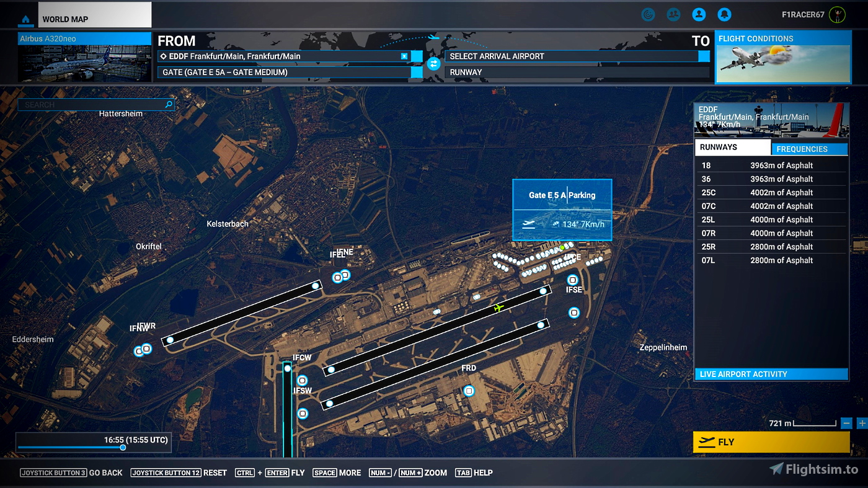Open the friends group icon

point(673,14)
